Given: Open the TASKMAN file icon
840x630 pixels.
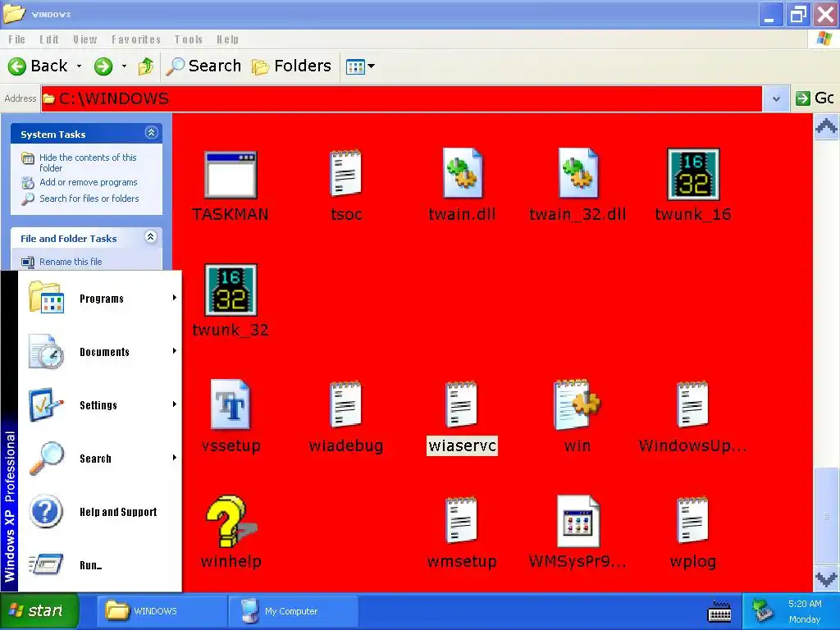Looking at the screenshot, I should point(231,175).
